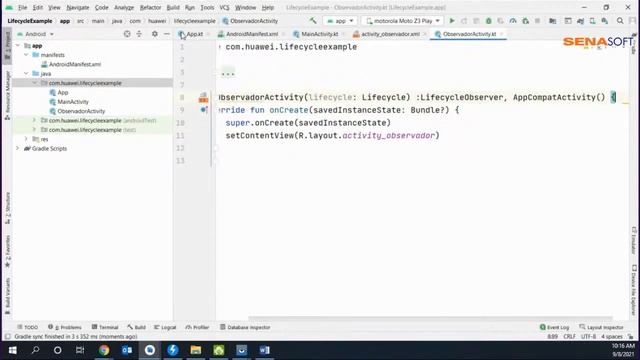The image size is (640, 360).
Task: Click Select Opened File target icon
Action: (127, 34)
